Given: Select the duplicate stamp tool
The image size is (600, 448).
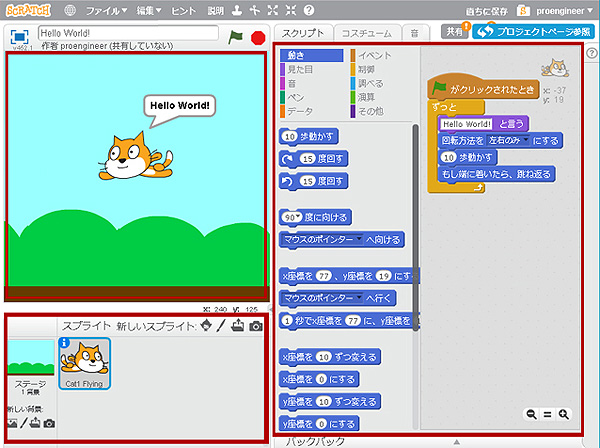Looking at the screenshot, I should click(237, 10).
